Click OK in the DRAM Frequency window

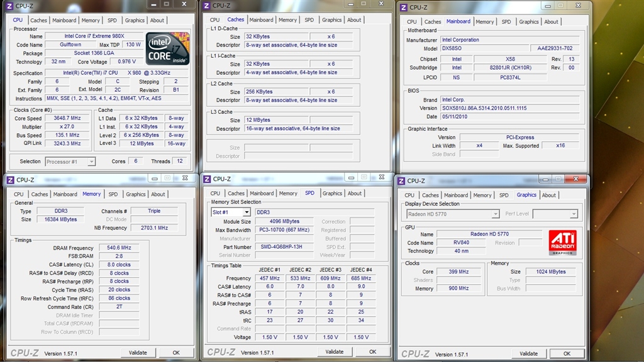click(176, 353)
